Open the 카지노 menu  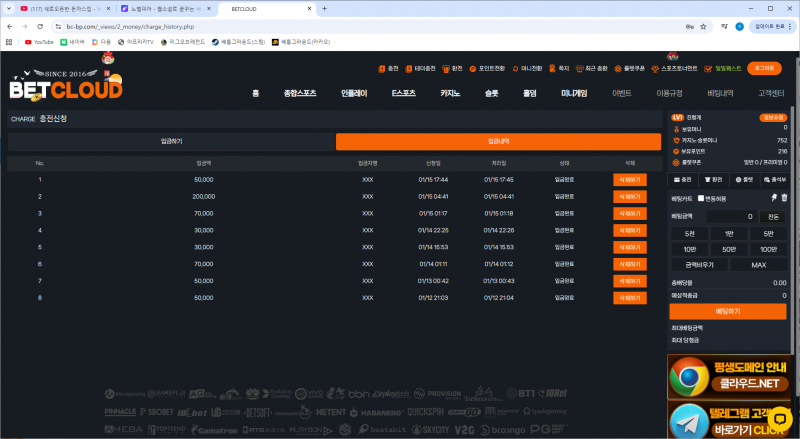450,93
